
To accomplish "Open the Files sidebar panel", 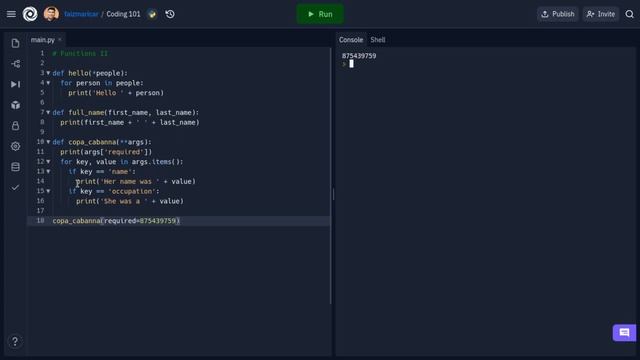I will pos(16,43).
